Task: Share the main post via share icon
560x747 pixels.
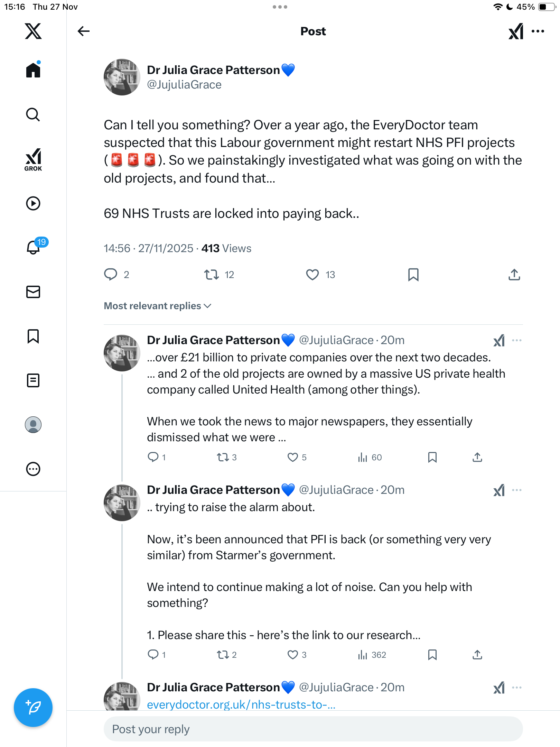Action: pyautogui.click(x=514, y=275)
